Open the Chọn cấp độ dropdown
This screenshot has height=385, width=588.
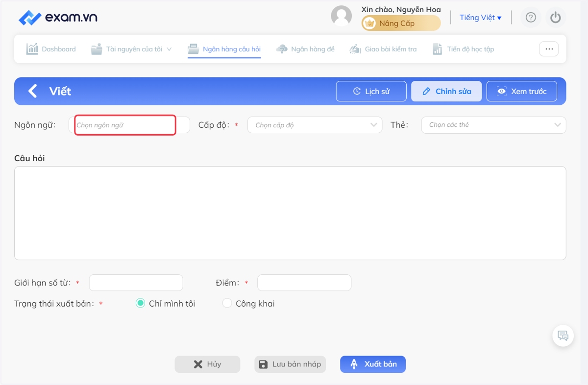click(x=315, y=125)
